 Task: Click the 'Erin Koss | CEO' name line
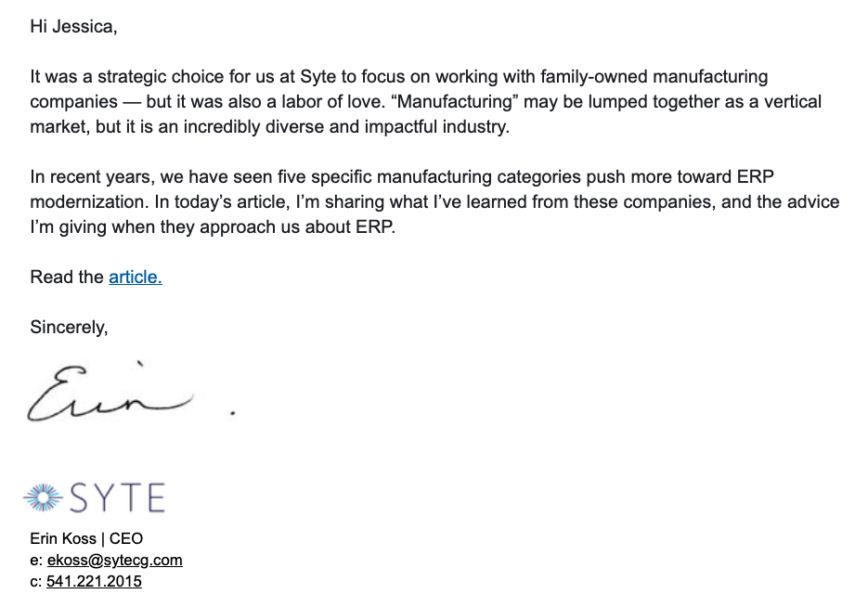pyautogui.click(x=86, y=538)
